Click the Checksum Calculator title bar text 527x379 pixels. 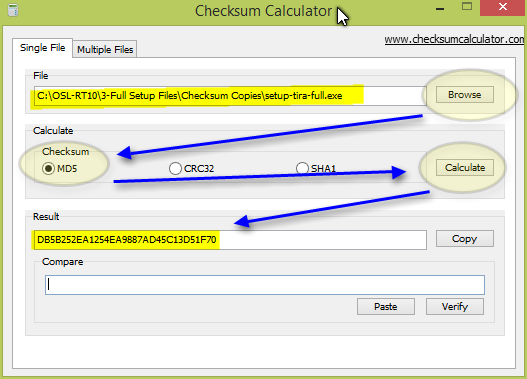(x=263, y=11)
